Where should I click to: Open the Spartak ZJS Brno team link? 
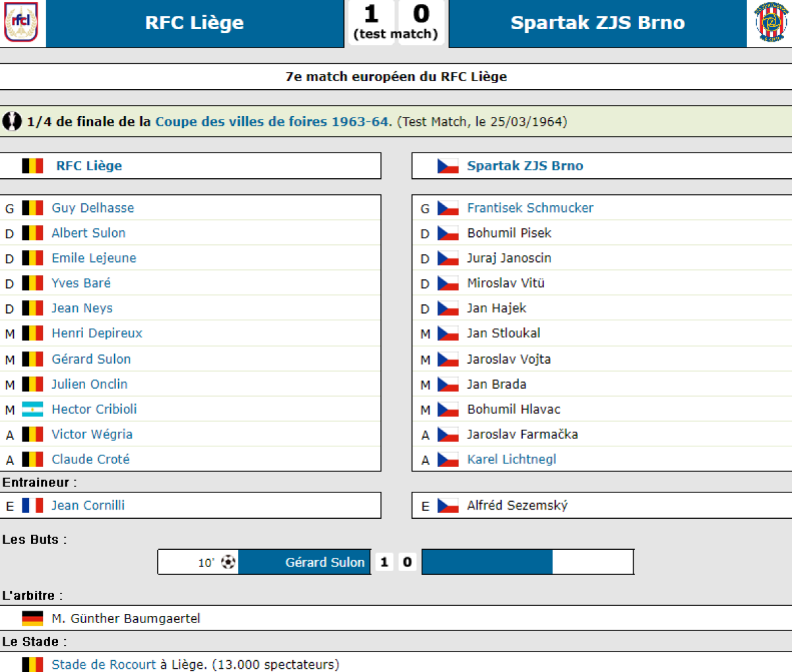tap(525, 166)
